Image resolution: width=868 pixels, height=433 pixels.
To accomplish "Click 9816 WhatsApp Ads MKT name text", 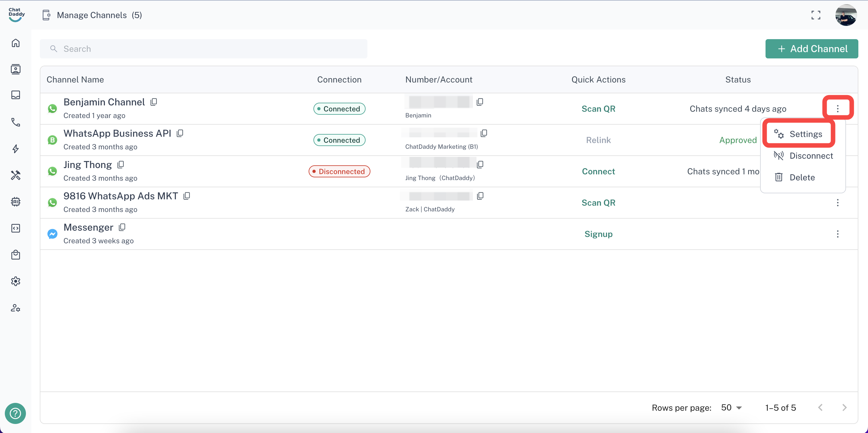I will pyautogui.click(x=121, y=196).
